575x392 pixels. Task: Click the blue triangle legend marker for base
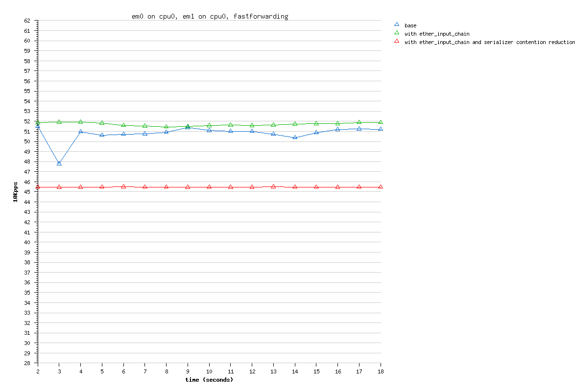pos(397,24)
